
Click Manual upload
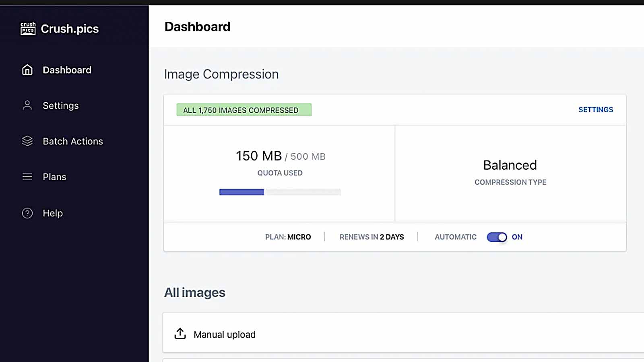(225, 334)
